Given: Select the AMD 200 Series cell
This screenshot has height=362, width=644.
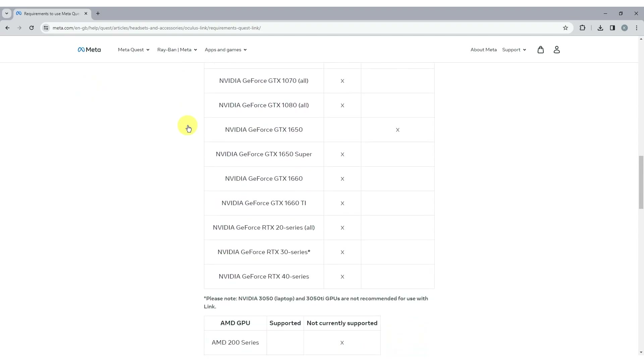Looking at the screenshot, I should pos(235,343).
